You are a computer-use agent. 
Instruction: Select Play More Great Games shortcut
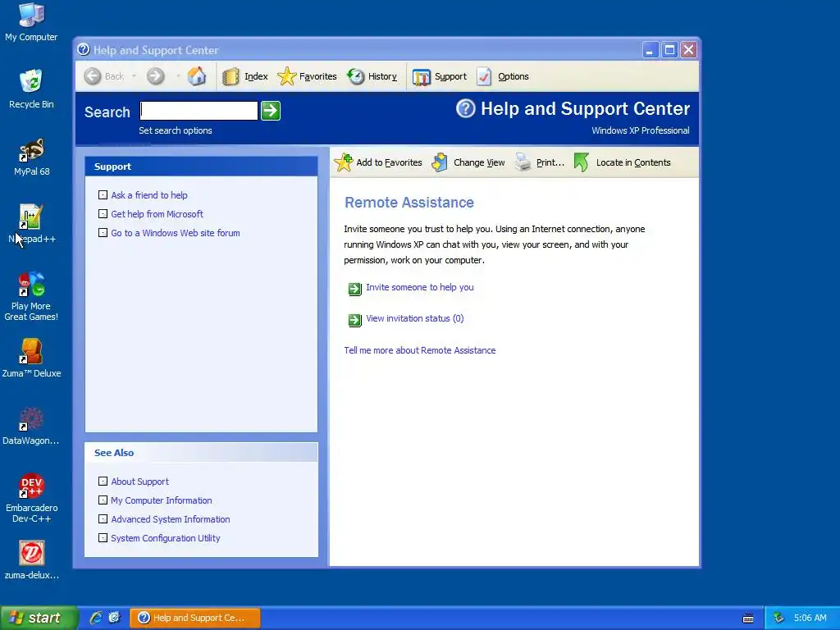[x=31, y=296]
